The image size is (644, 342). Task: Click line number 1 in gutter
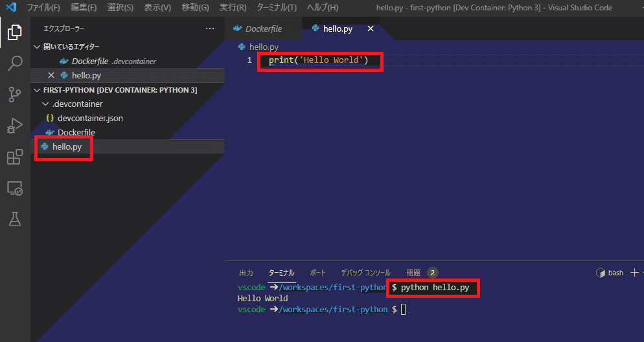pyautogui.click(x=249, y=60)
